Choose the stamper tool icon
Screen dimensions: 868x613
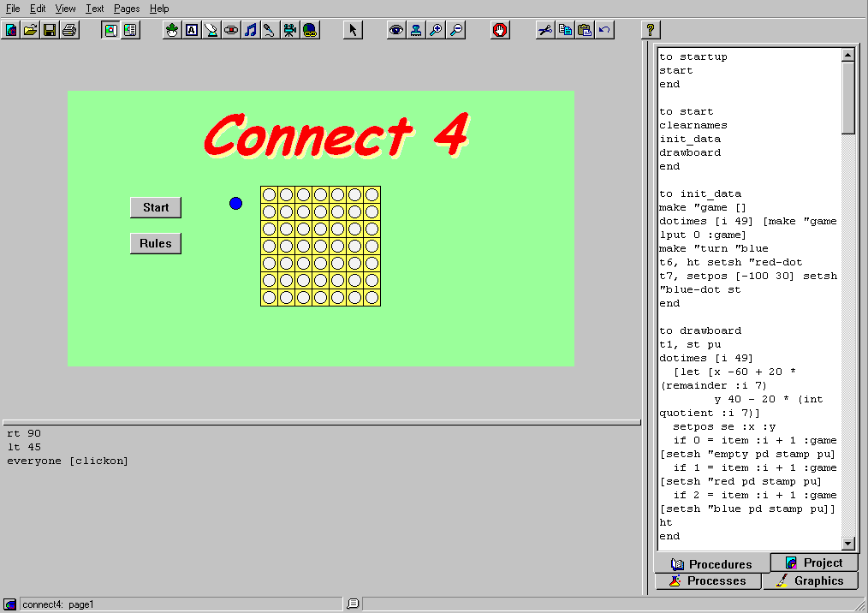[415, 30]
